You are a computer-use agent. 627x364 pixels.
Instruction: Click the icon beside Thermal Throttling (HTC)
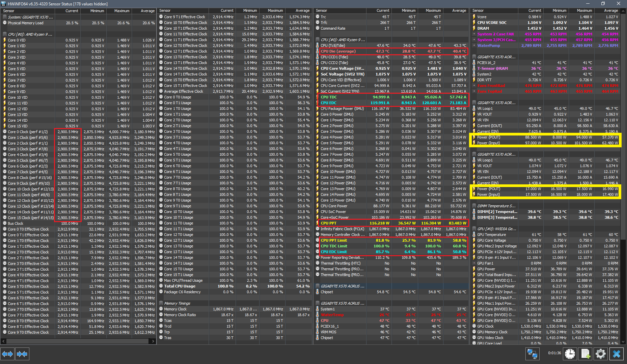(x=318, y=263)
